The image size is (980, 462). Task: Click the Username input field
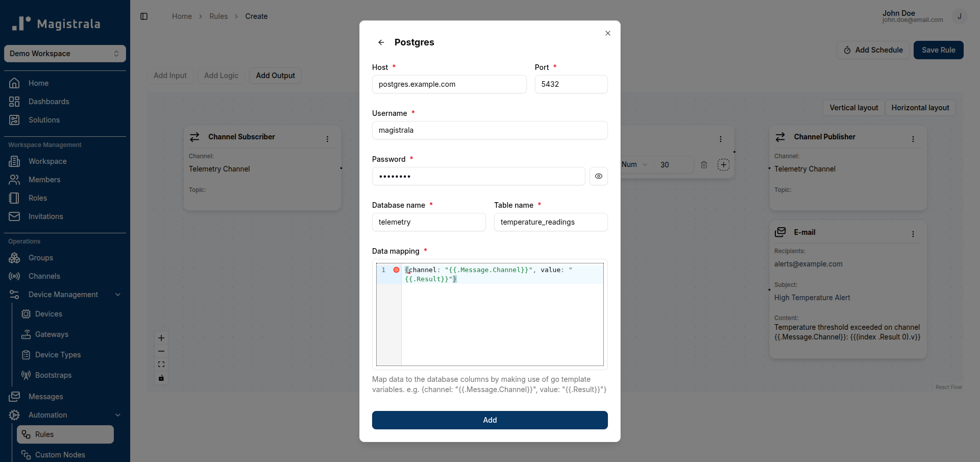pos(490,130)
